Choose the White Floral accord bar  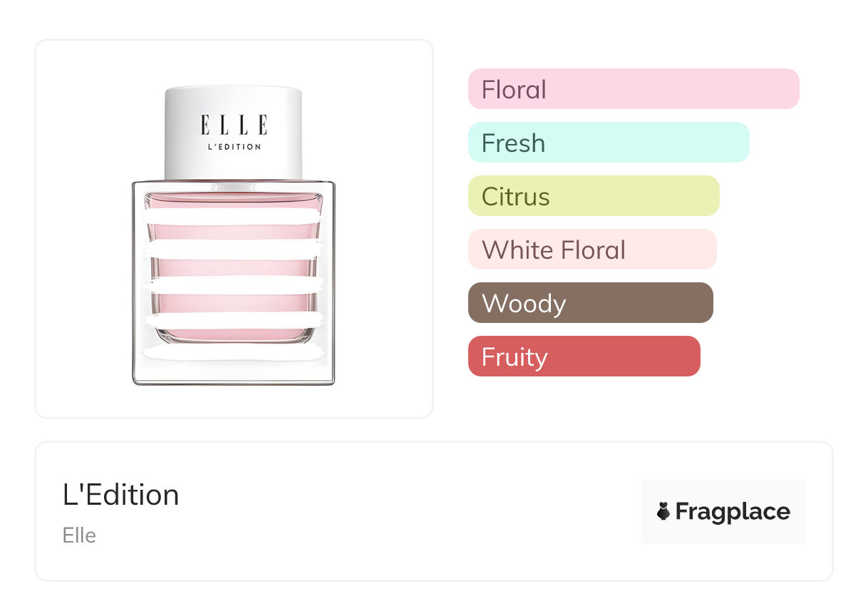591,250
